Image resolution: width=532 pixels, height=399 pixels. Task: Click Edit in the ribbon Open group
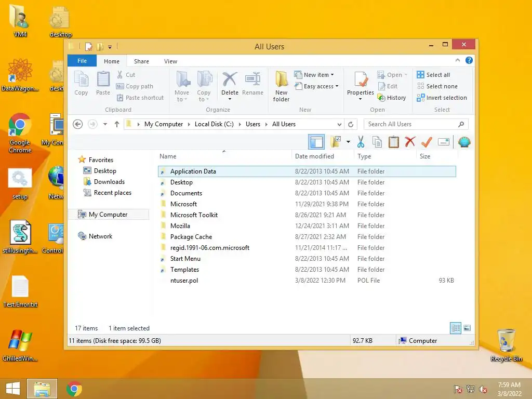pyautogui.click(x=388, y=86)
